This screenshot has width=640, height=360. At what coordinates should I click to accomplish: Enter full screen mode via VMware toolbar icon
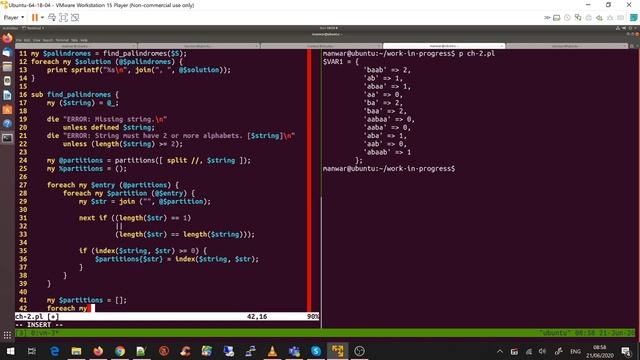(63, 18)
